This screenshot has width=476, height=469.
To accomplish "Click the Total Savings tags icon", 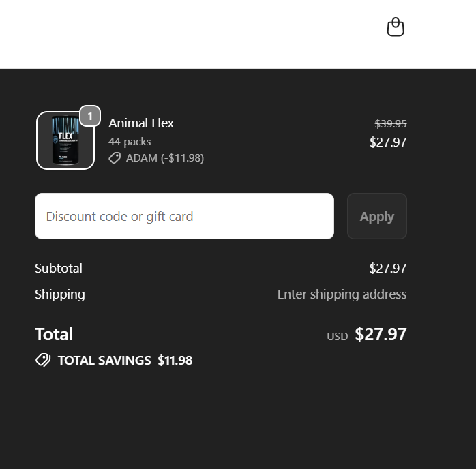I will click(43, 360).
